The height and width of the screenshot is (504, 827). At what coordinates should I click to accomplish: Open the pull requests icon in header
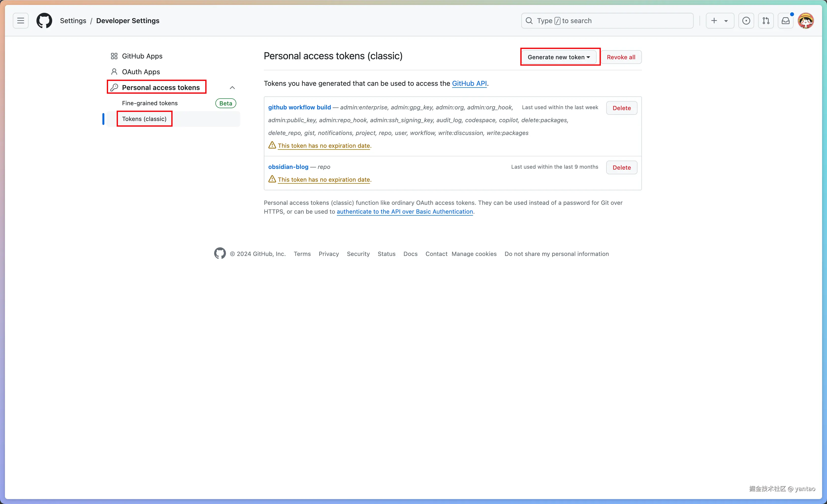(x=765, y=21)
